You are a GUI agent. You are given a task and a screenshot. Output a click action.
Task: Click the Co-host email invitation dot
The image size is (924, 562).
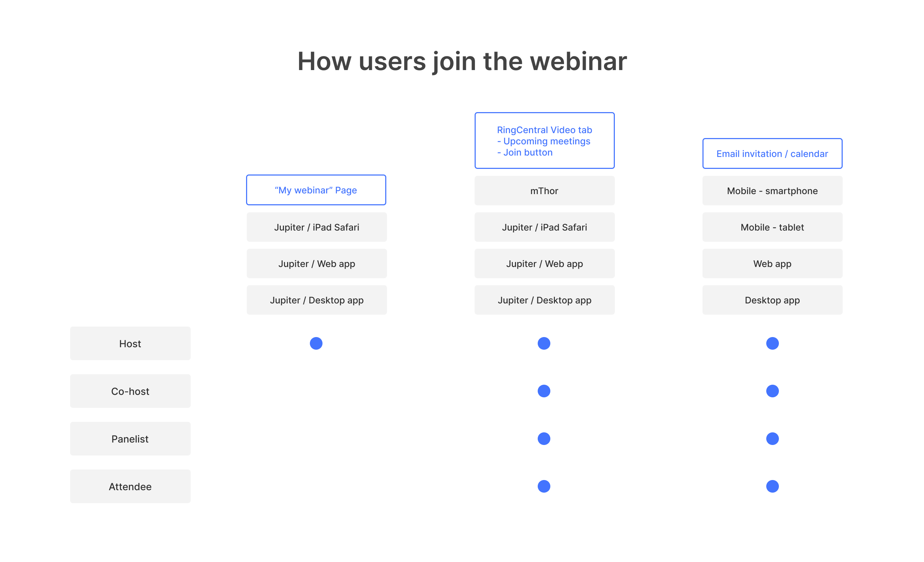(772, 391)
